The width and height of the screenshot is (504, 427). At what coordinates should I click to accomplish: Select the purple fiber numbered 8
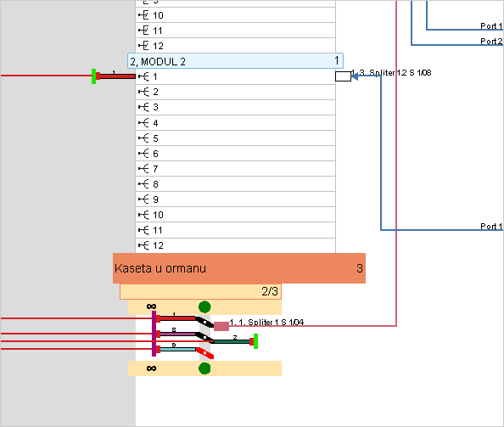[177, 334]
